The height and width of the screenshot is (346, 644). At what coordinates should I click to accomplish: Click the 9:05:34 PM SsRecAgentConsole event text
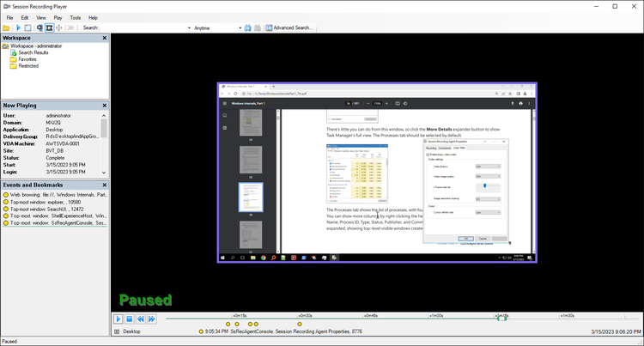click(283, 331)
